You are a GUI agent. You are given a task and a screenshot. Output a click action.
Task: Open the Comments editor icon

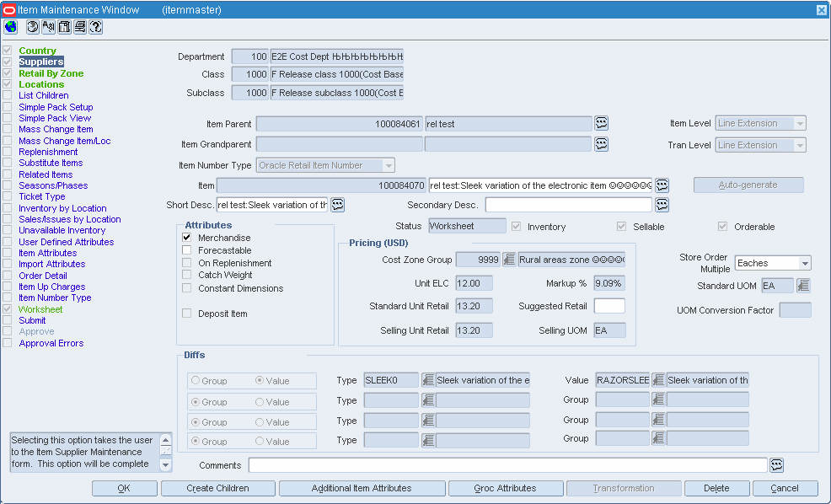(x=776, y=464)
